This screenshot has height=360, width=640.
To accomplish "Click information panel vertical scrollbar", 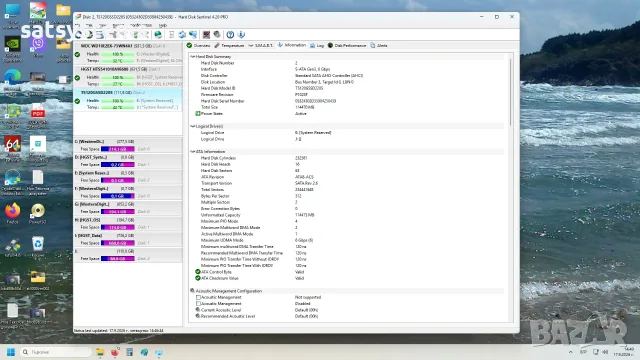I will coord(510,92).
